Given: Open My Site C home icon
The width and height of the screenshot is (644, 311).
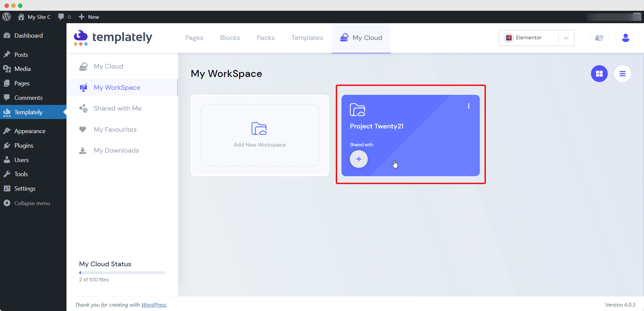Looking at the screenshot, I should click(x=21, y=17).
